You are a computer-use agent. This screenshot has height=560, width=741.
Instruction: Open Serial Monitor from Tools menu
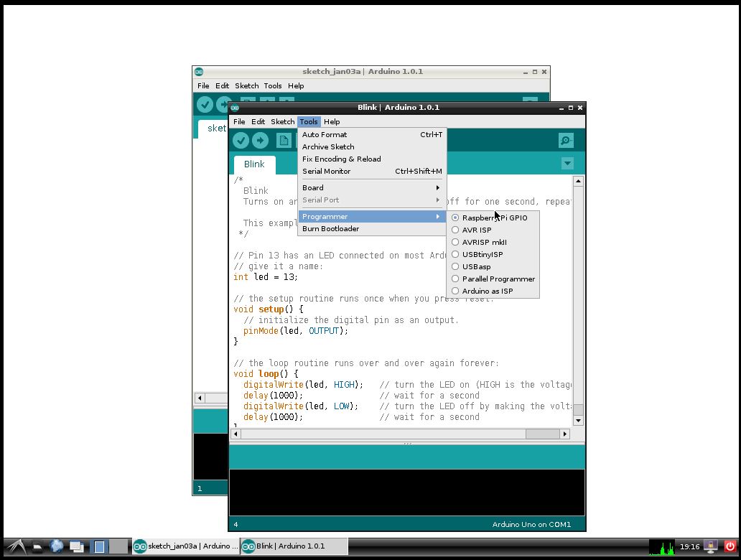[x=371, y=172]
